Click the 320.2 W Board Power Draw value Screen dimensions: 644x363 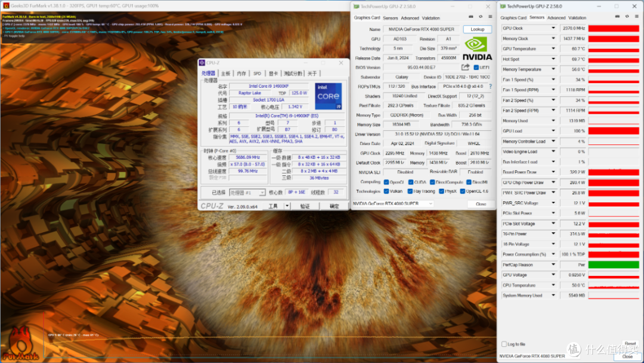point(573,173)
